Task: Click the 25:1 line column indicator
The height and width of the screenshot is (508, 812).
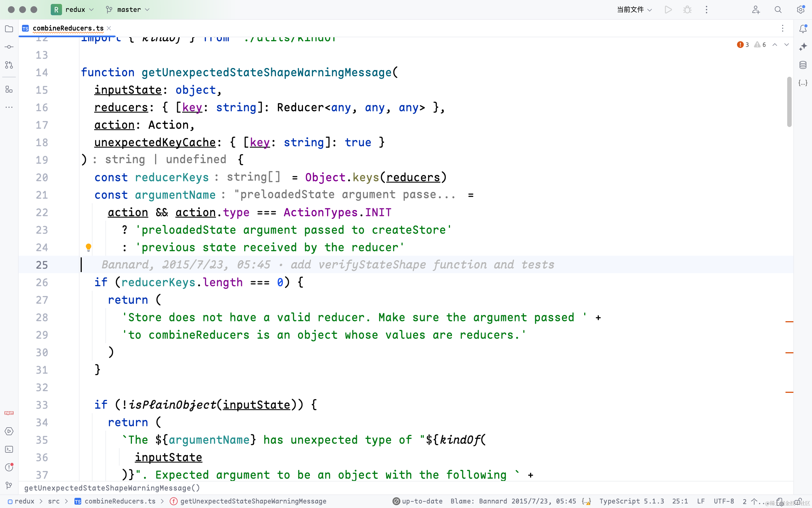Action: (680, 501)
